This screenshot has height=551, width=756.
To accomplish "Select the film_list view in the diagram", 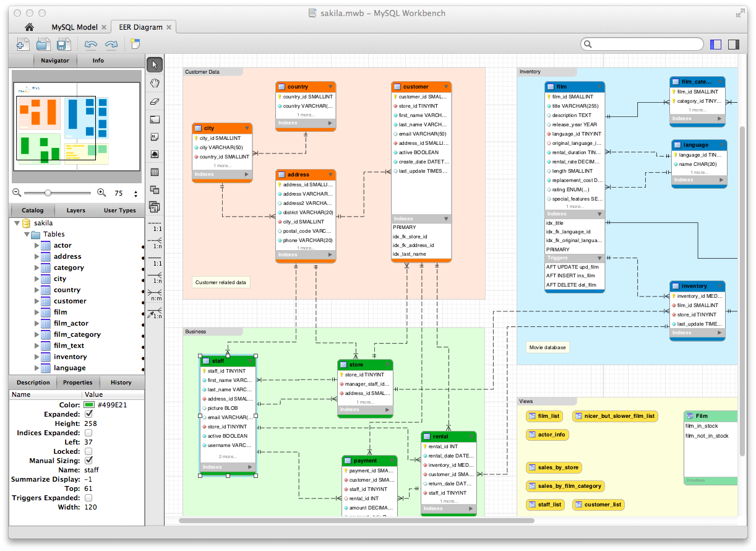I will pos(544,416).
